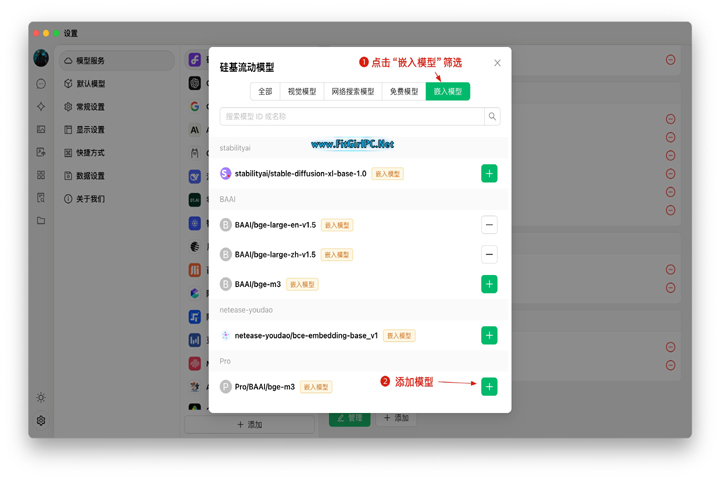The width and height of the screenshot is (720, 480).
Task: Select the 视觉模型 filter tab
Action: 302,91
